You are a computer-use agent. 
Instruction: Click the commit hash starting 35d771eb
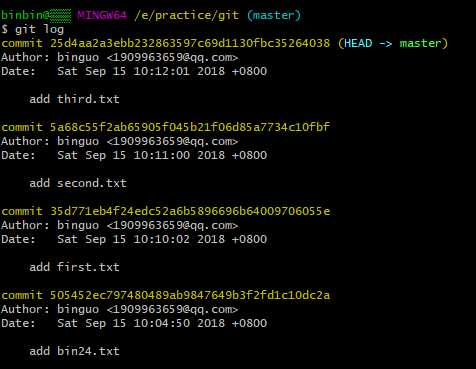190,211
